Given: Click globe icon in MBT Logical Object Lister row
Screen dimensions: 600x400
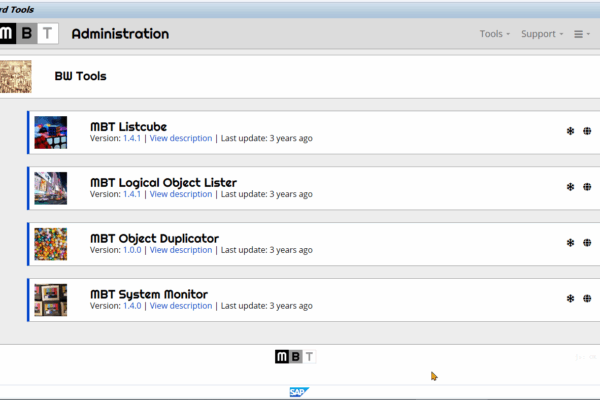Looking at the screenshot, I should (x=586, y=187).
